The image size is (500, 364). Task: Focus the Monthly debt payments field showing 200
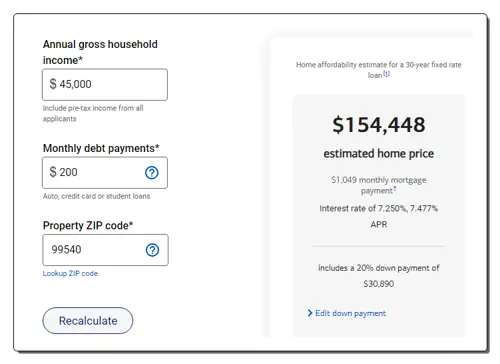105,173
